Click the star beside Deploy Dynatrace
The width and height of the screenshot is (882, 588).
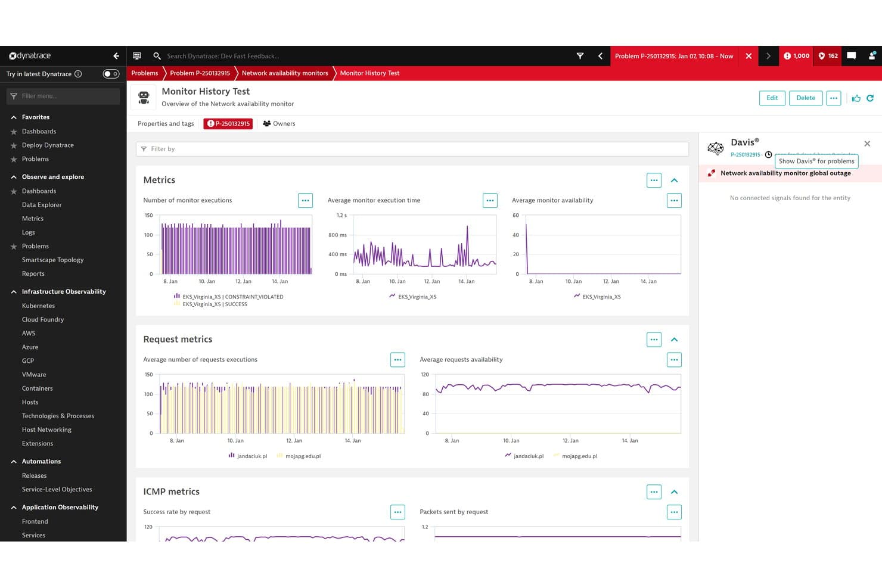pyautogui.click(x=14, y=145)
